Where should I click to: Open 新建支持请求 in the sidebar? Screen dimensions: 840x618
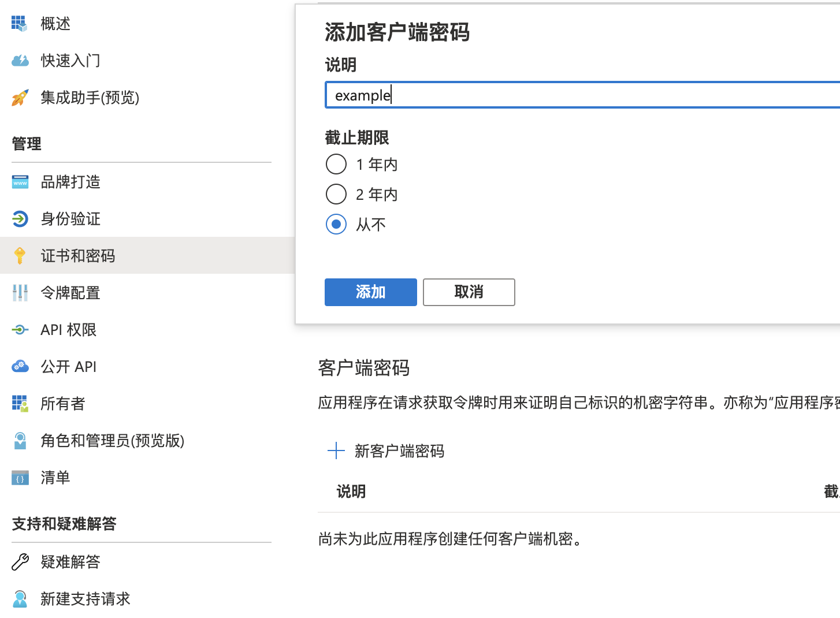coord(85,599)
